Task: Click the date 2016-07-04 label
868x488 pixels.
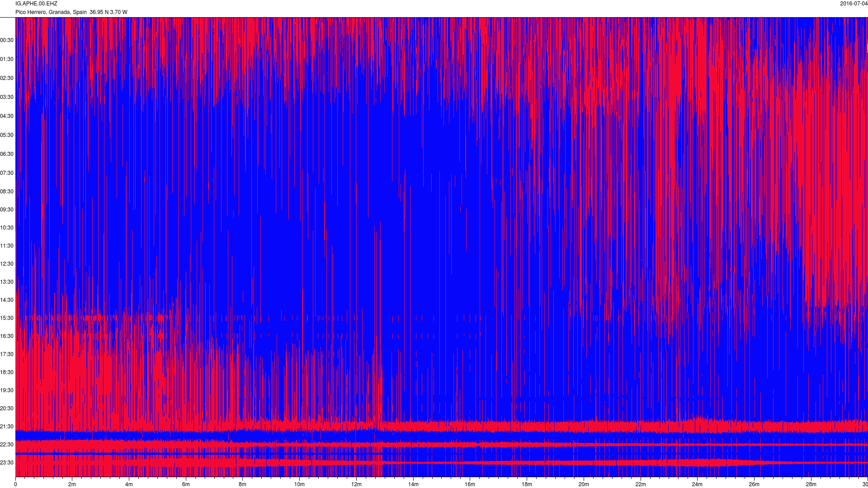Action: [x=854, y=4]
